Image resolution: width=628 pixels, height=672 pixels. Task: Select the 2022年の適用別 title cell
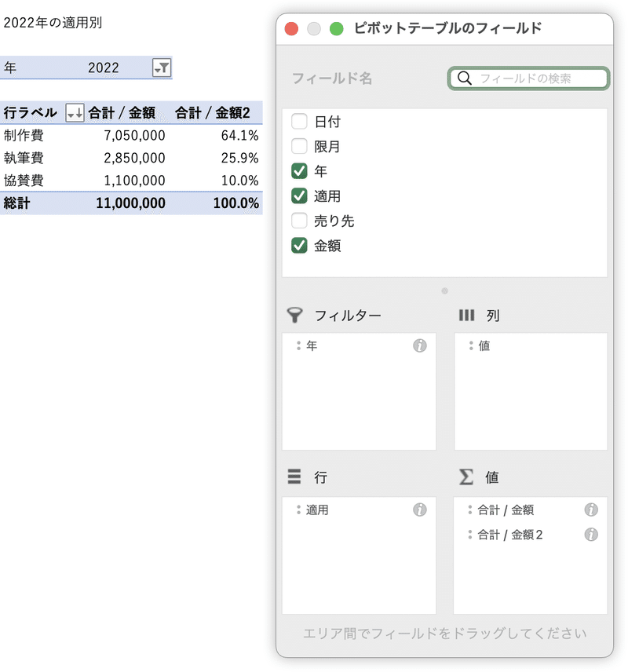pos(53,22)
